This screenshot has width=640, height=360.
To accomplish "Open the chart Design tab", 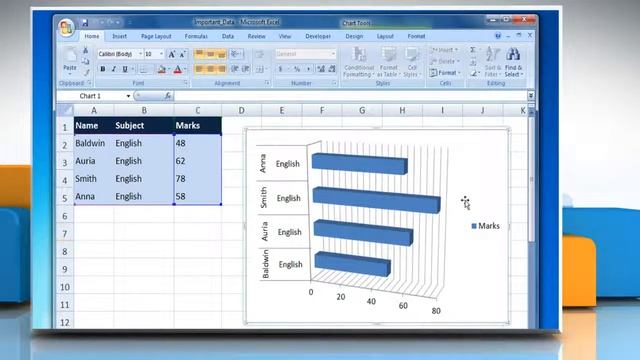I will 354,36.
